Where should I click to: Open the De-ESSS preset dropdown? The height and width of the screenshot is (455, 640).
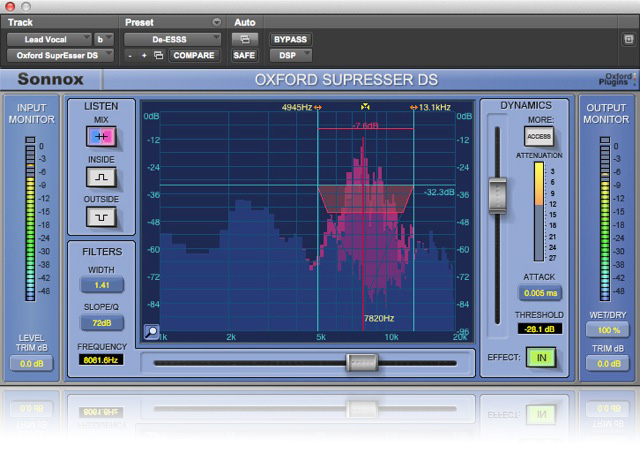point(172,39)
